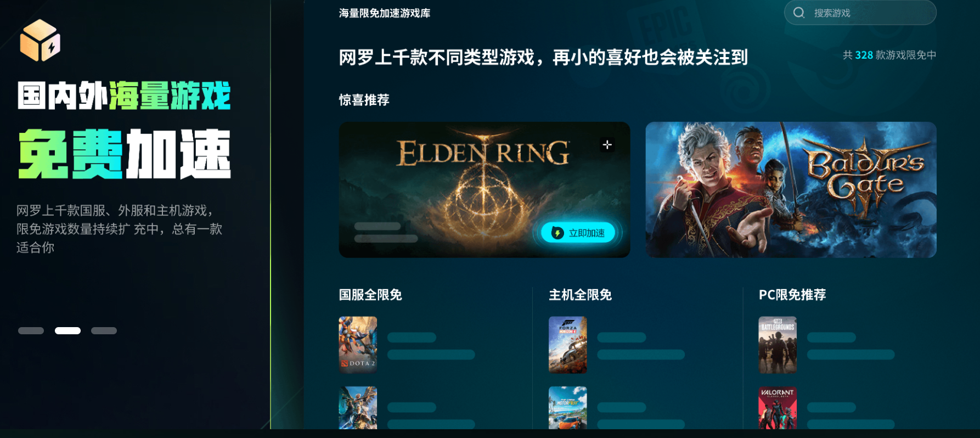980x438 pixels.
Task: Select the PUBG Battlegrounds cover
Action: (778, 345)
